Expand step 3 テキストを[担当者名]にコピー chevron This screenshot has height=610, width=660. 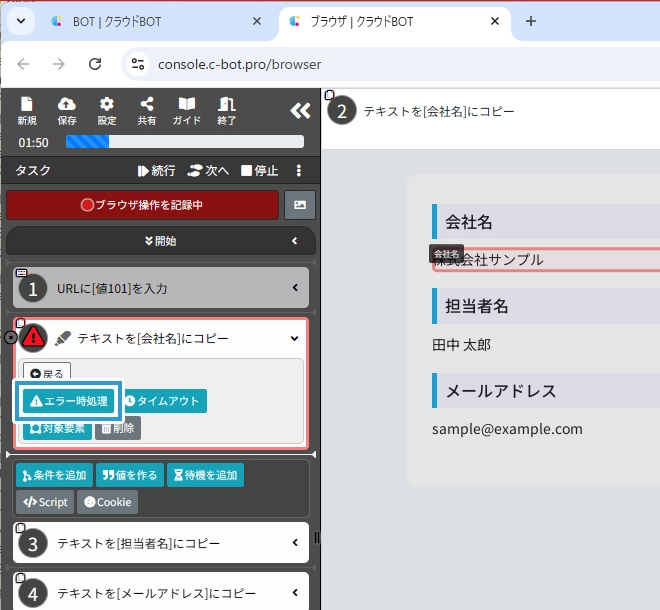point(295,543)
